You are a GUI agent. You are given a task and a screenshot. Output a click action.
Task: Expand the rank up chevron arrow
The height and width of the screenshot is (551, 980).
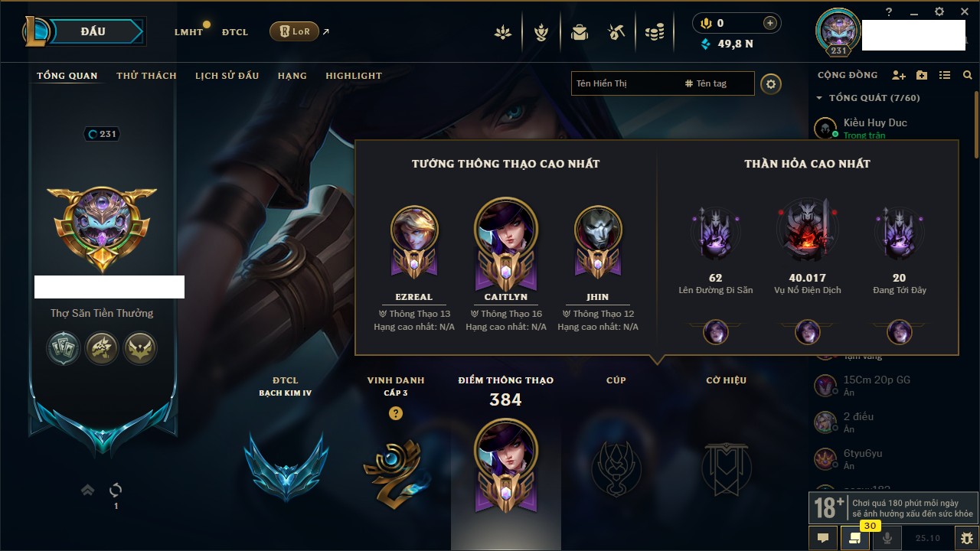pyautogui.click(x=88, y=490)
